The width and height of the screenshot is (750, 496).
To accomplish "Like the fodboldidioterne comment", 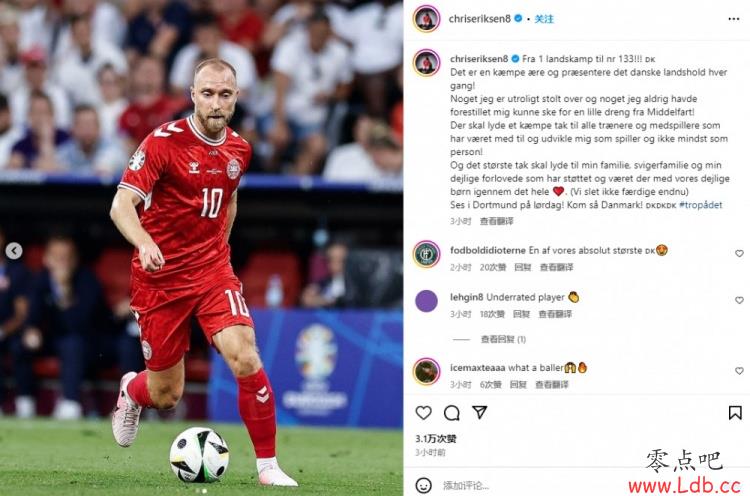I will (x=739, y=254).
